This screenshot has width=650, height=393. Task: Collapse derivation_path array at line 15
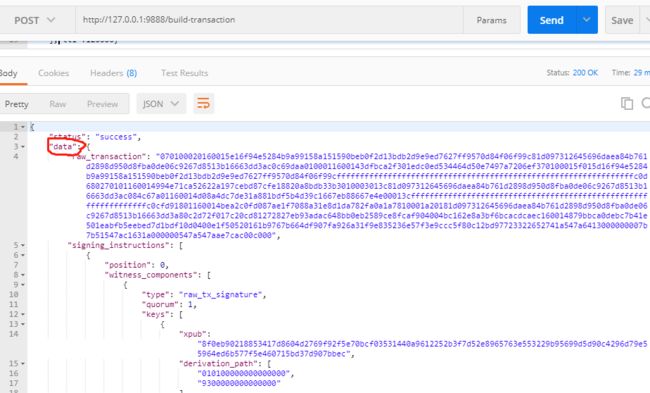pyautogui.click(x=23, y=364)
